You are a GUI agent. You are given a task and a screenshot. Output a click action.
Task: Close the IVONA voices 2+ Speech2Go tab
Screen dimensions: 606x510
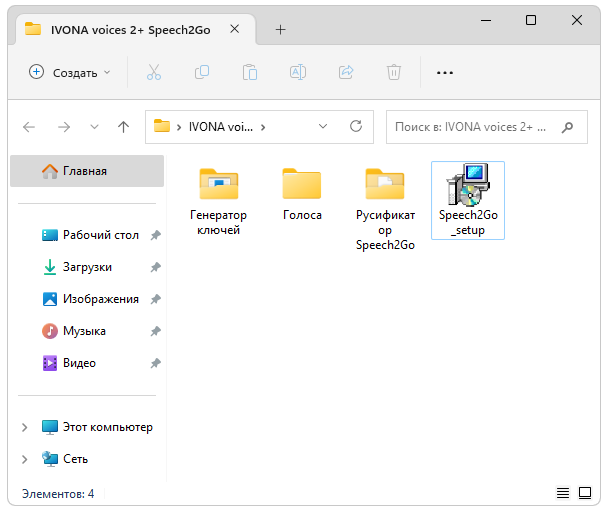pyautogui.click(x=235, y=29)
